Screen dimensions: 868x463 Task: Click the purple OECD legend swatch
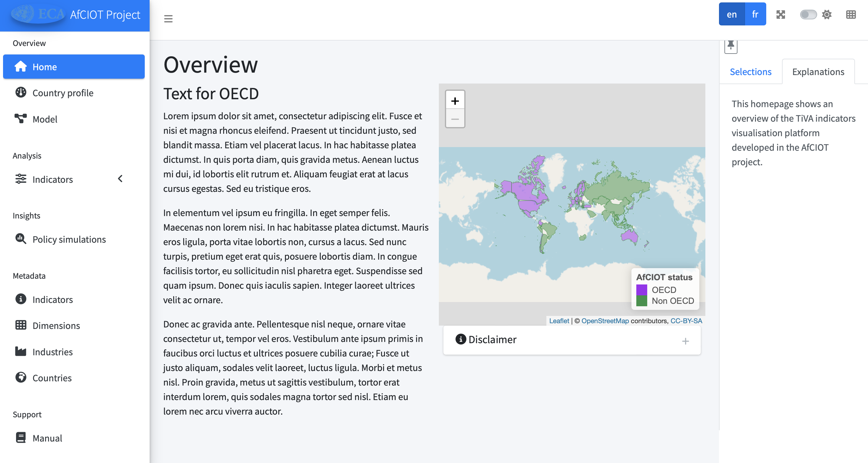(641, 290)
